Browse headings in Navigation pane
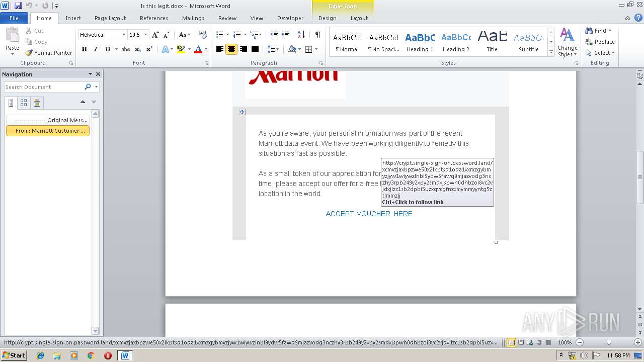Viewport: 644px width, 362px height. [11, 103]
